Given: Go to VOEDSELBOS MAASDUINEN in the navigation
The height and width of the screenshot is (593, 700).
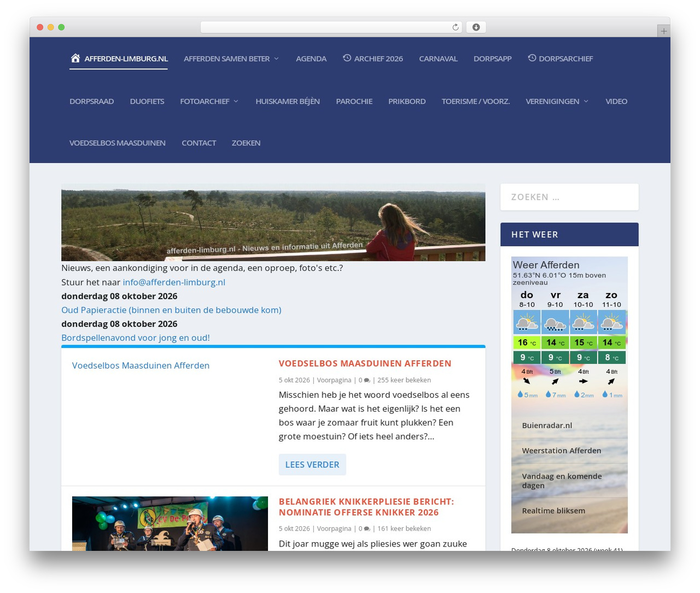Looking at the screenshot, I should [118, 143].
